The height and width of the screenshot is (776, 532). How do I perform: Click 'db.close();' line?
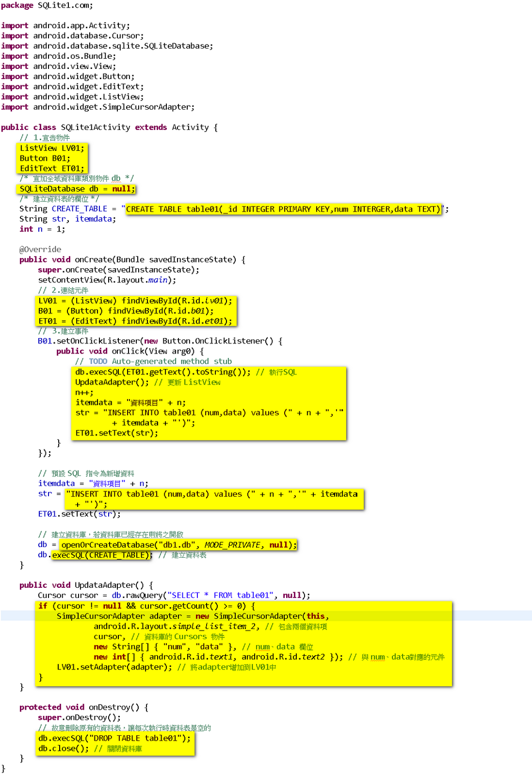[x=64, y=749]
